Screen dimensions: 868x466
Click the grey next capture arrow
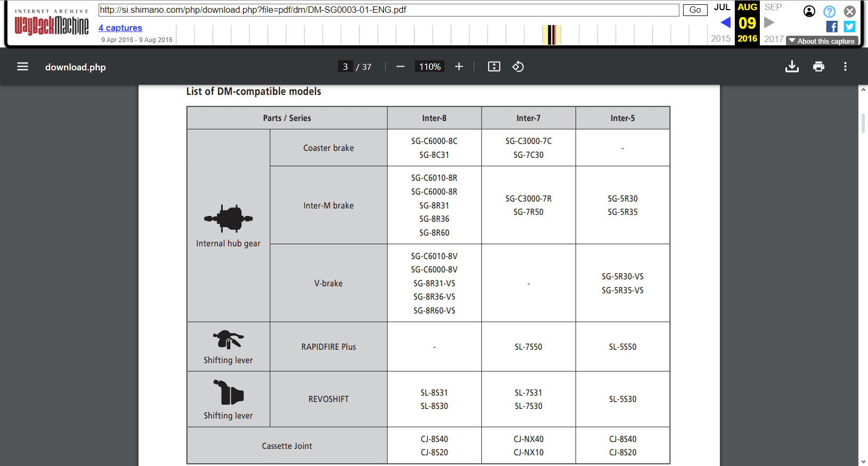pos(769,22)
